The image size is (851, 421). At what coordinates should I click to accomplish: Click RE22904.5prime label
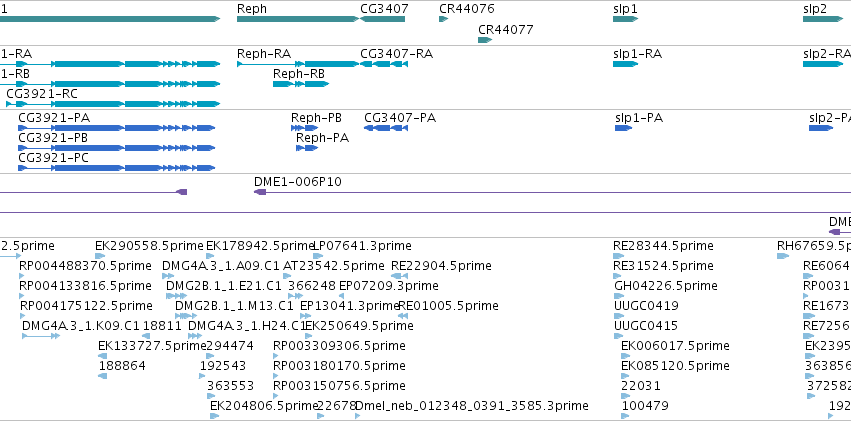pos(441,266)
